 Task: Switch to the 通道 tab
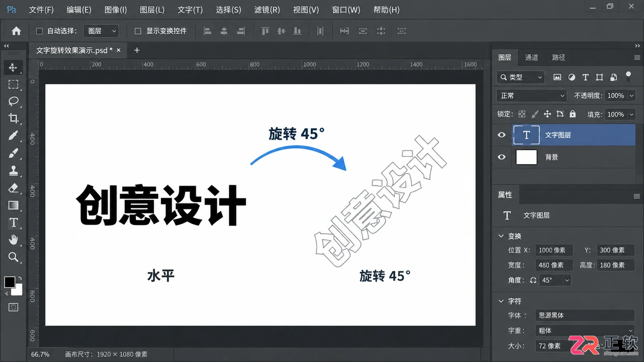[x=531, y=57]
